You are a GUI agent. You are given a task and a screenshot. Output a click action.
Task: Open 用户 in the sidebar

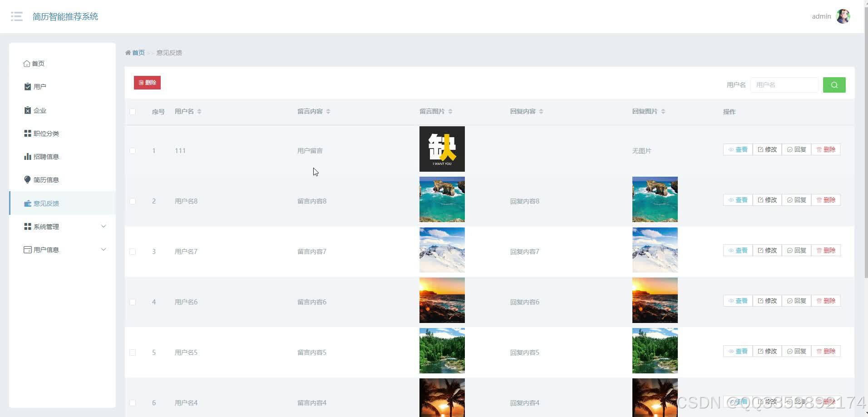point(62,87)
